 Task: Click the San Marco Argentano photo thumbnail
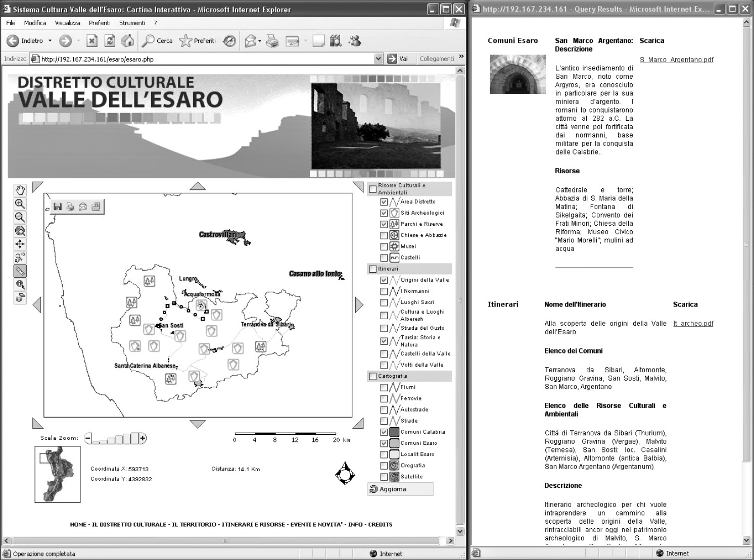point(518,74)
